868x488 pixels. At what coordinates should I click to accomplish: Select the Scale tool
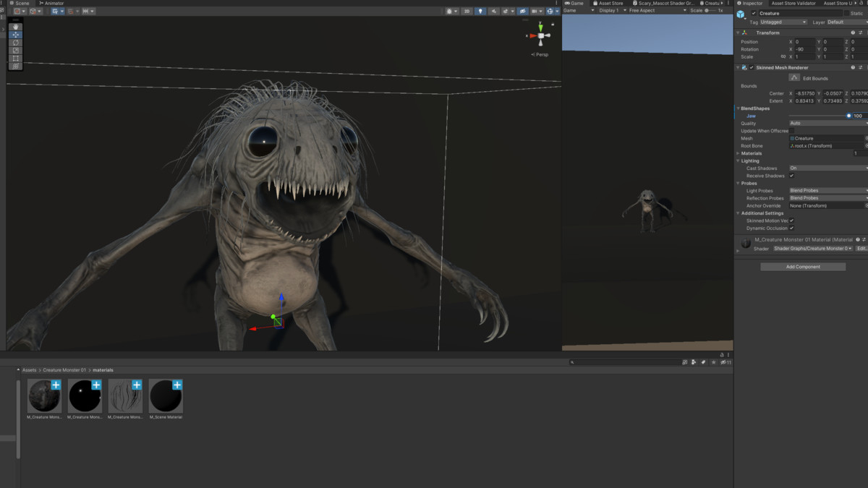pos(15,50)
